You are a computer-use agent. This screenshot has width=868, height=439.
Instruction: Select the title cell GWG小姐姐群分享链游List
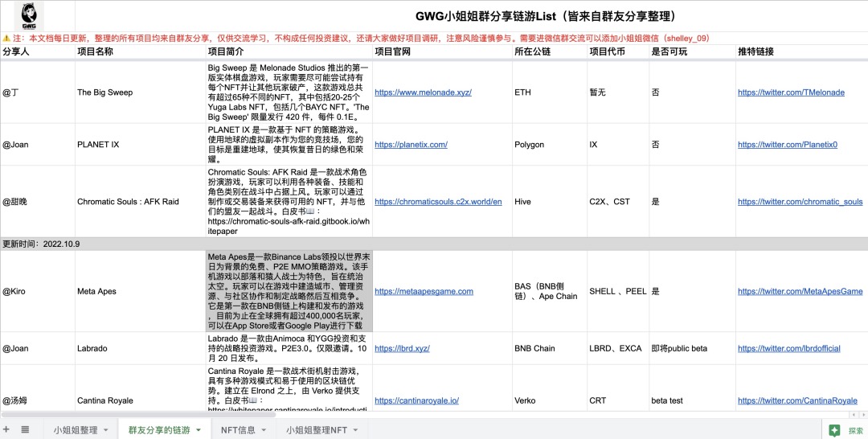(545, 16)
